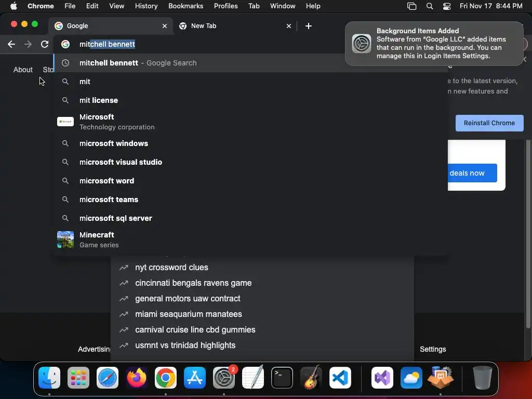This screenshot has width=532, height=399.
Task: Launch GarageBand from the Dock
Action: click(311, 378)
